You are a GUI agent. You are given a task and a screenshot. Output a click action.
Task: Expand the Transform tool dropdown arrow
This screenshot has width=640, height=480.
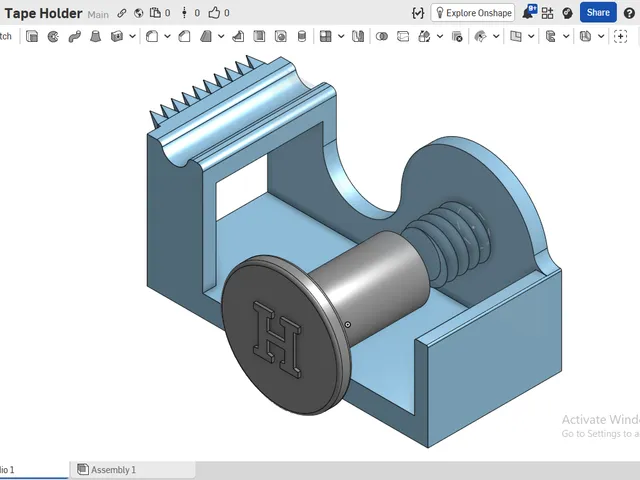tap(440, 37)
